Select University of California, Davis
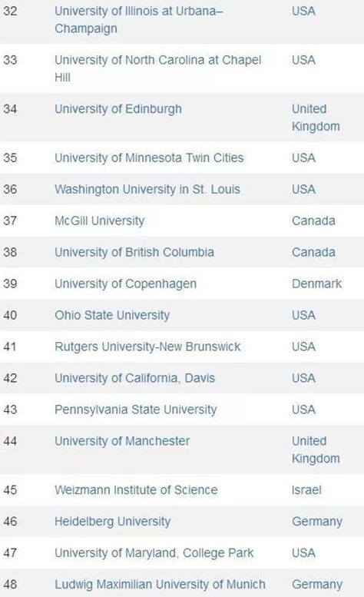Screen dimensions: 364x597 [x=134, y=378]
